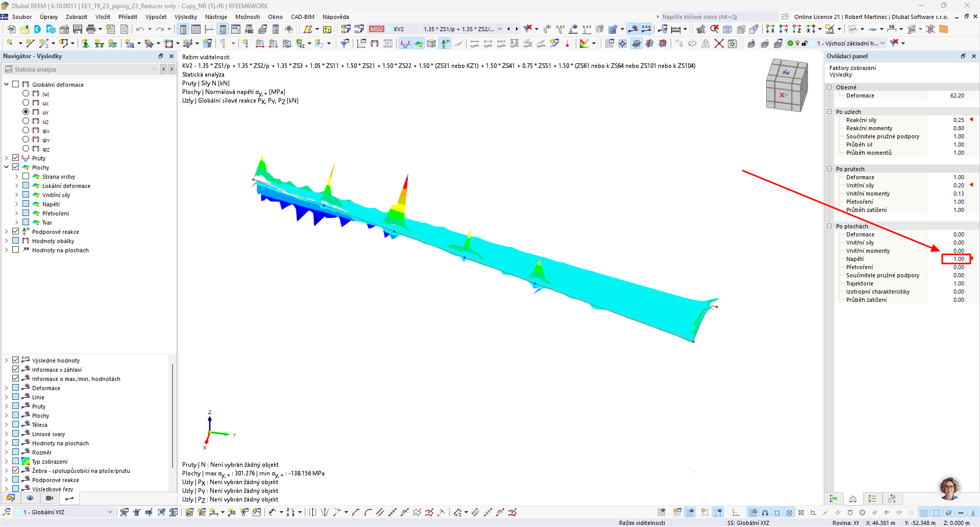The height and width of the screenshot is (527, 980).
Task: Click the redo arrow icon
Action: tap(160, 29)
